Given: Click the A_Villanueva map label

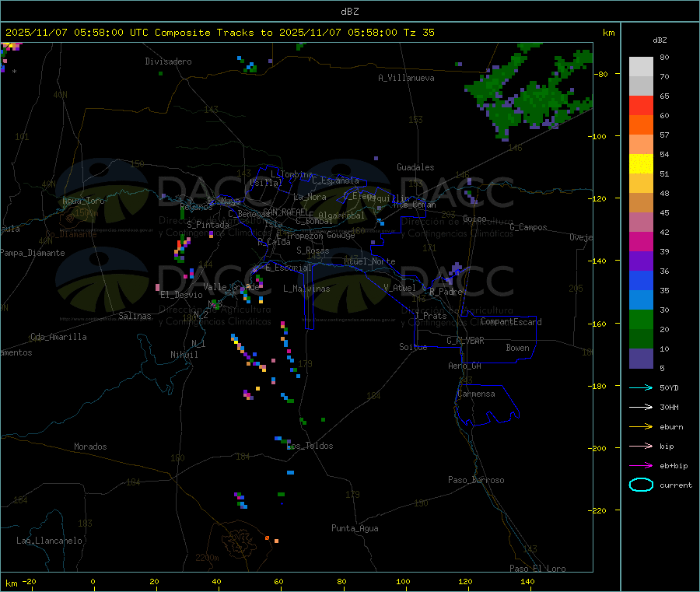Looking at the screenshot, I should pyautogui.click(x=406, y=78).
